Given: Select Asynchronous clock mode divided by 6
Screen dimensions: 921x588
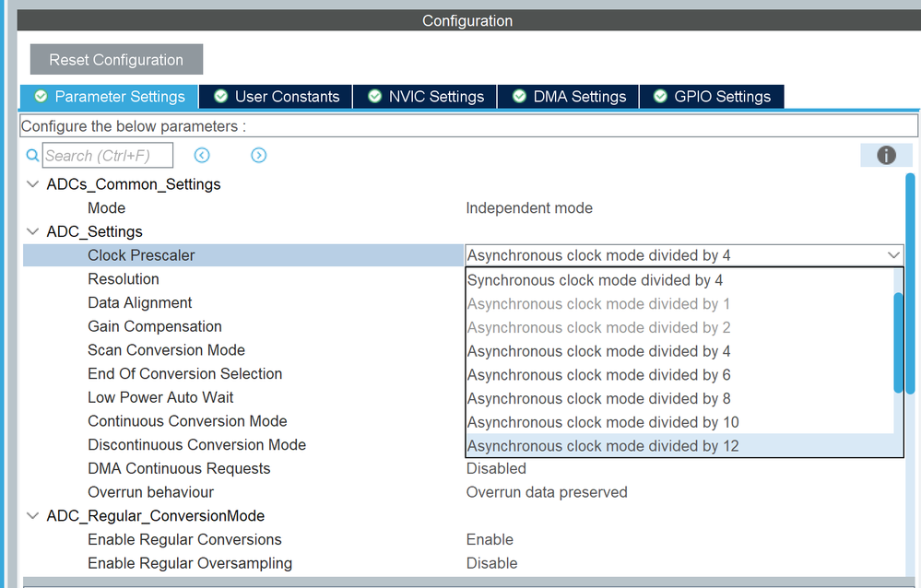Looking at the screenshot, I should point(679,375).
